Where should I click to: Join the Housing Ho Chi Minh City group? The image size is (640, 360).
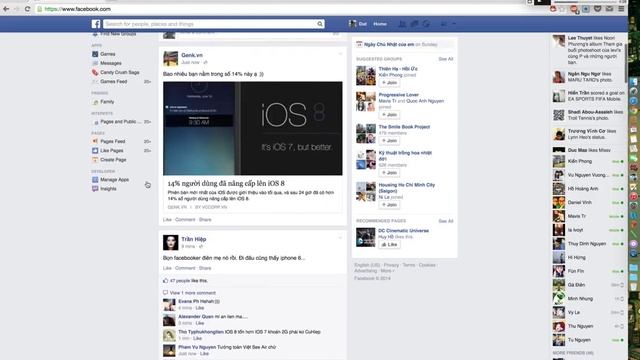[389, 205]
